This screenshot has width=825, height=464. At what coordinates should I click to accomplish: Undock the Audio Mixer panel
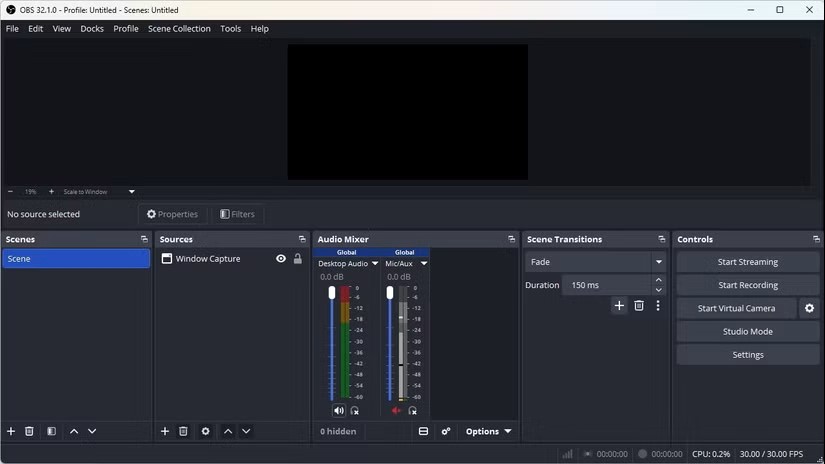[511, 239]
